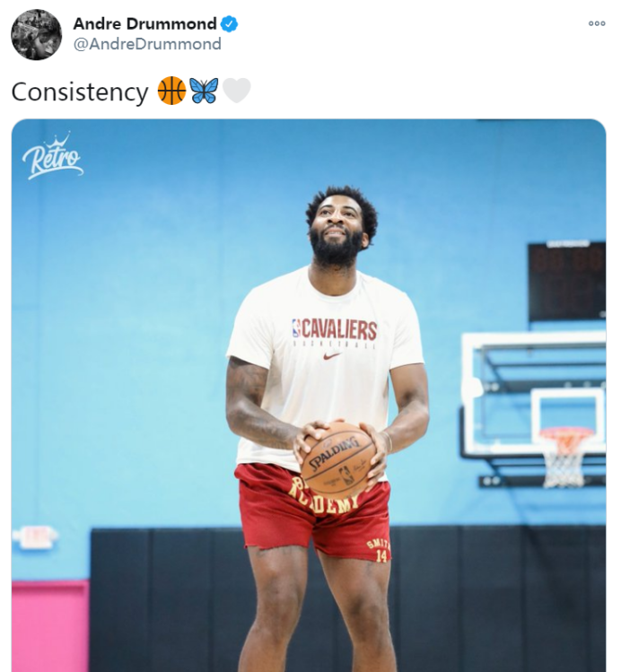The width and height of the screenshot is (621, 672).
Task: Click the white heart emoji
Action: click(236, 91)
